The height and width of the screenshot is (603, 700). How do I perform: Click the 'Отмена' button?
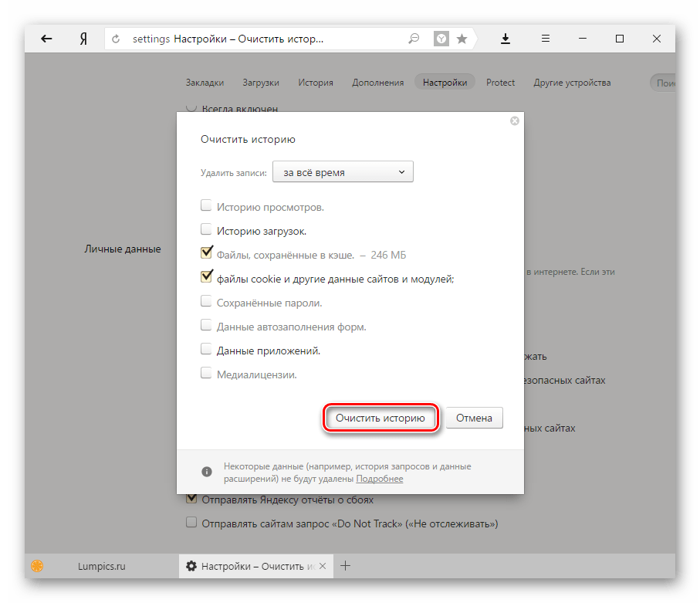474,418
